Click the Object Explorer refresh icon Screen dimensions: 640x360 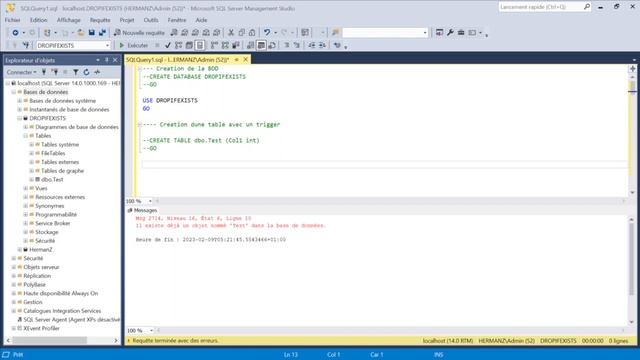(x=86, y=72)
